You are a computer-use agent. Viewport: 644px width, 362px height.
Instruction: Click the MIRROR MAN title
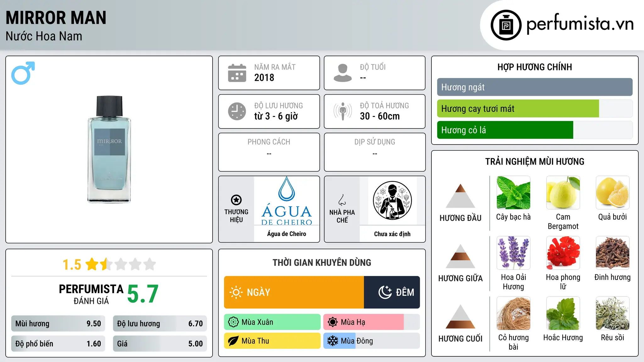56,18
